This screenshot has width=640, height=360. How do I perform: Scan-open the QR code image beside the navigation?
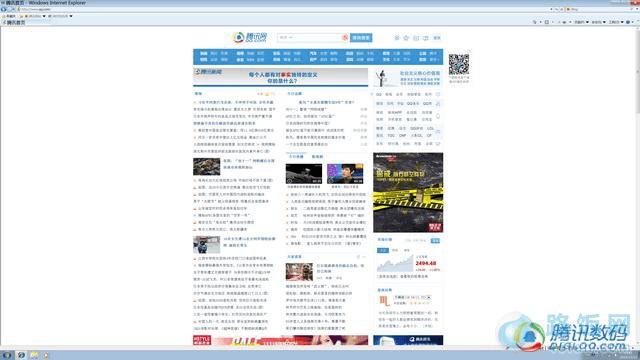[459, 64]
